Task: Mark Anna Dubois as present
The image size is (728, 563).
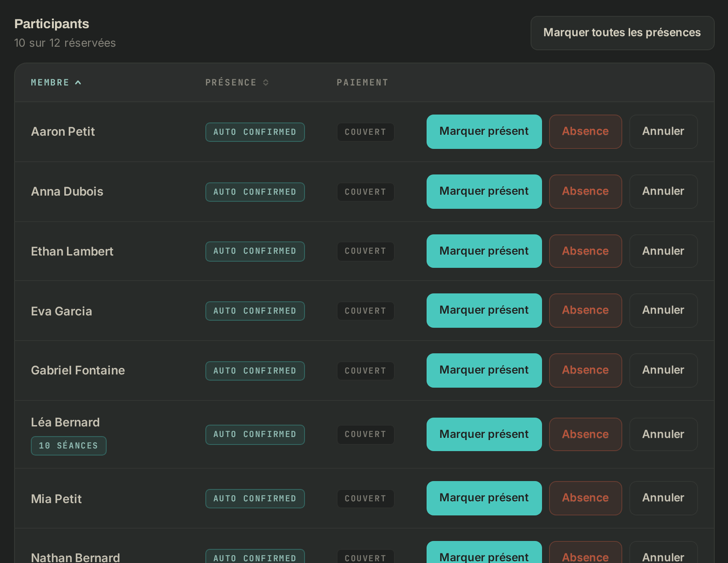Action: 484,191
